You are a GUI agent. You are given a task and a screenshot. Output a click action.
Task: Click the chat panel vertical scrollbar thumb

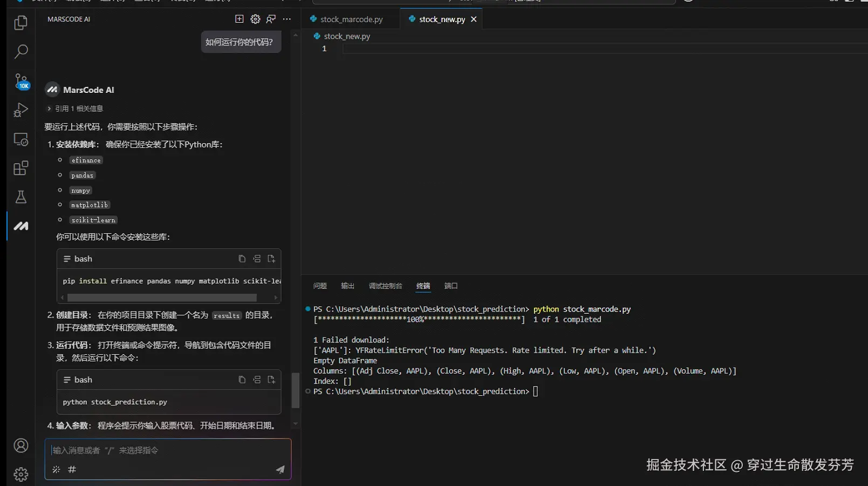coord(295,390)
